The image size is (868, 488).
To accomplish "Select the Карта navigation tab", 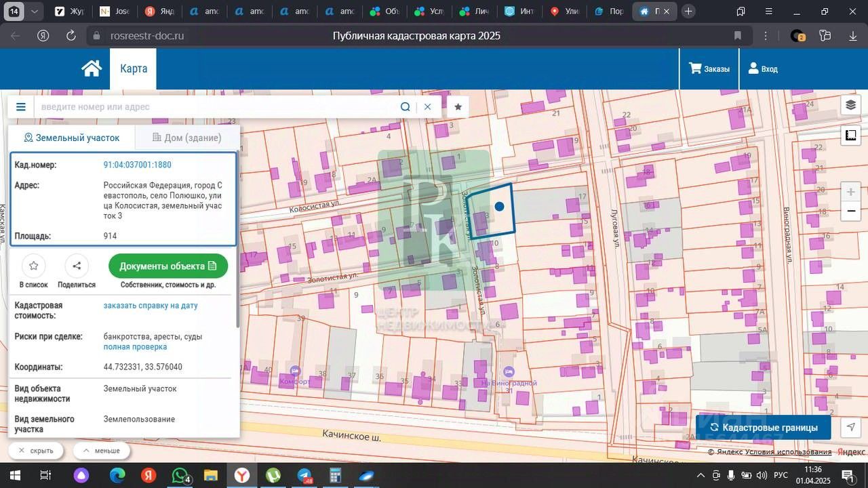I will (134, 68).
